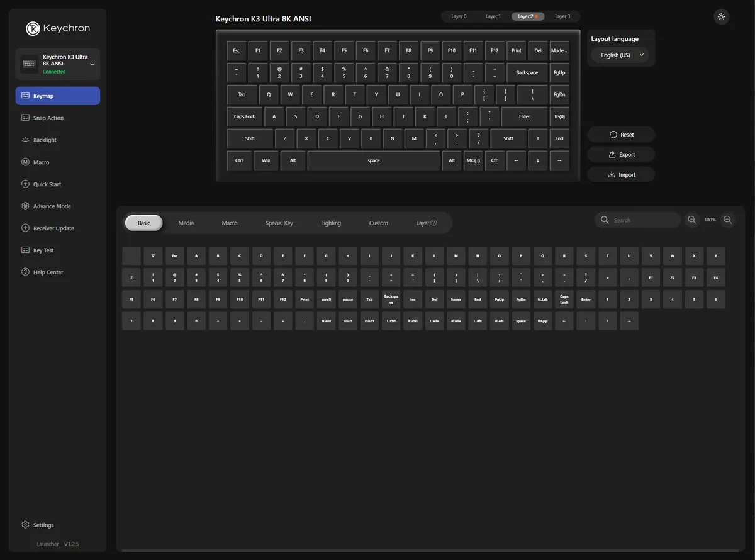Viewport: 755px width, 560px height.
Task: Click the Layer tab help icon
Action: point(433,223)
